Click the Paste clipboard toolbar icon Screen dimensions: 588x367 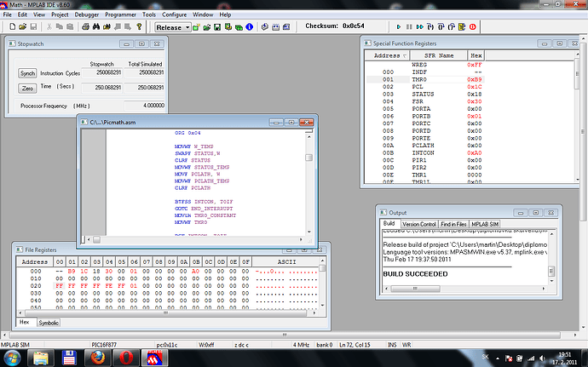[70, 26]
